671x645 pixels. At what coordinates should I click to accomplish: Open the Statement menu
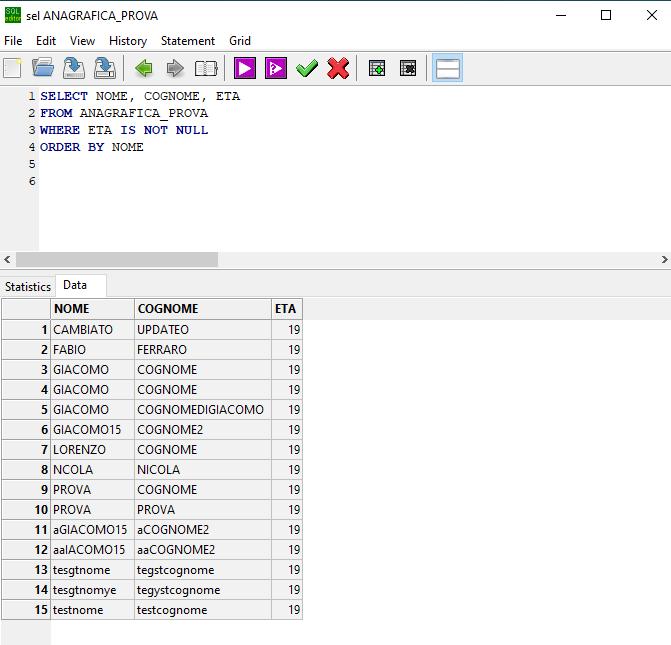coord(188,41)
